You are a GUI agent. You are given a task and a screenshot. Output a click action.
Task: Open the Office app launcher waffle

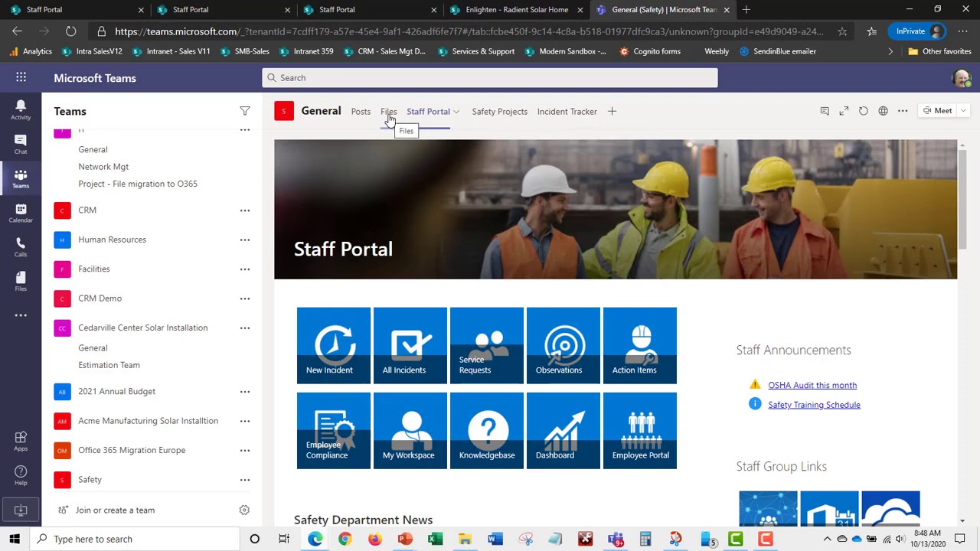[21, 77]
